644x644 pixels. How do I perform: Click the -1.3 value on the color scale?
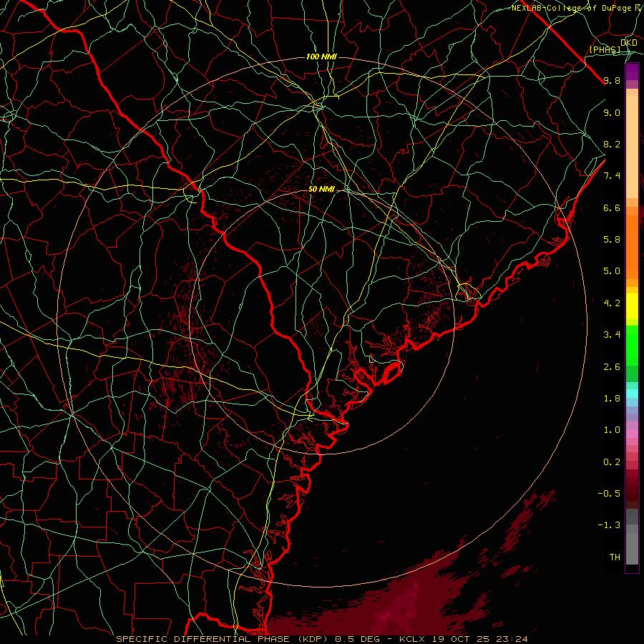pos(609,525)
